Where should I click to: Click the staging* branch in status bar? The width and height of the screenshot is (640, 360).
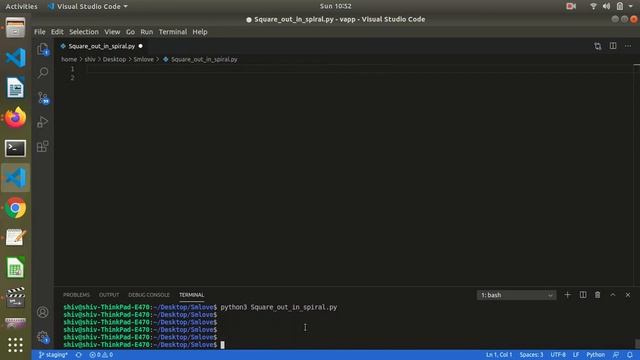pyautogui.click(x=53, y=355)
